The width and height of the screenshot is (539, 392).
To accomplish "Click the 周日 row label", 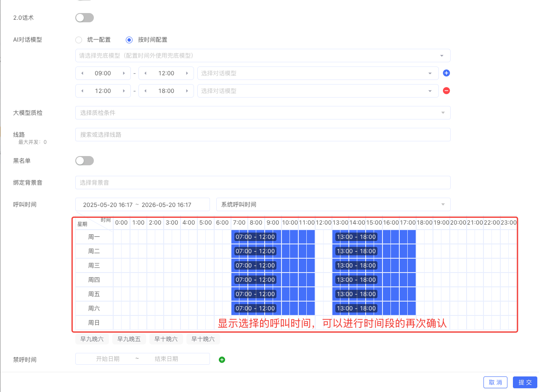I will pyautogui.click(x=94, y=323).
